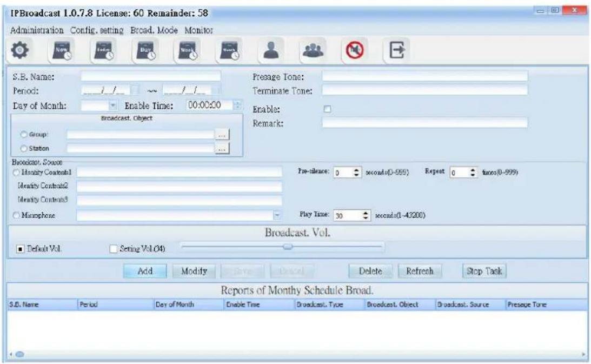This screenshot has height=364, width=591.
Task: Open the Administration menu
Action: tap(37, 30)
